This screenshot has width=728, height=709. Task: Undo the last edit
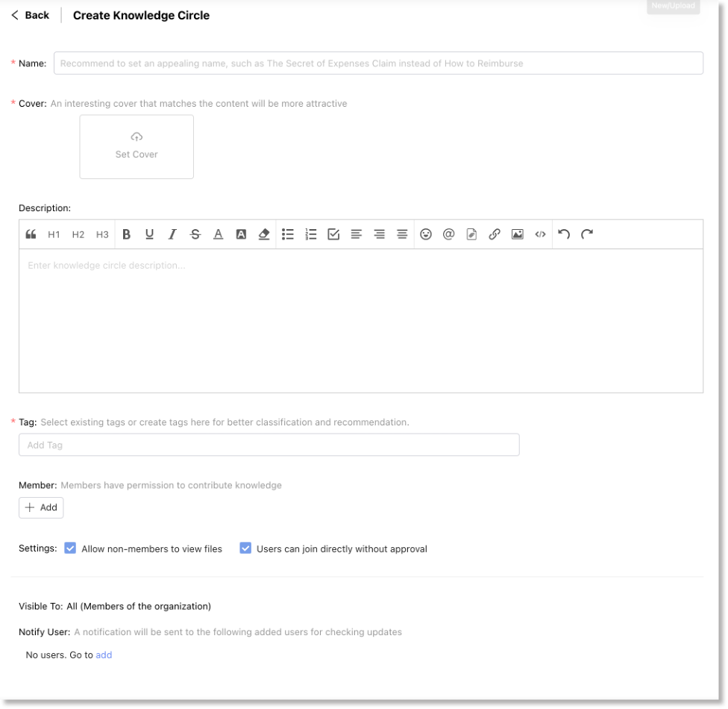click(564, 234)
